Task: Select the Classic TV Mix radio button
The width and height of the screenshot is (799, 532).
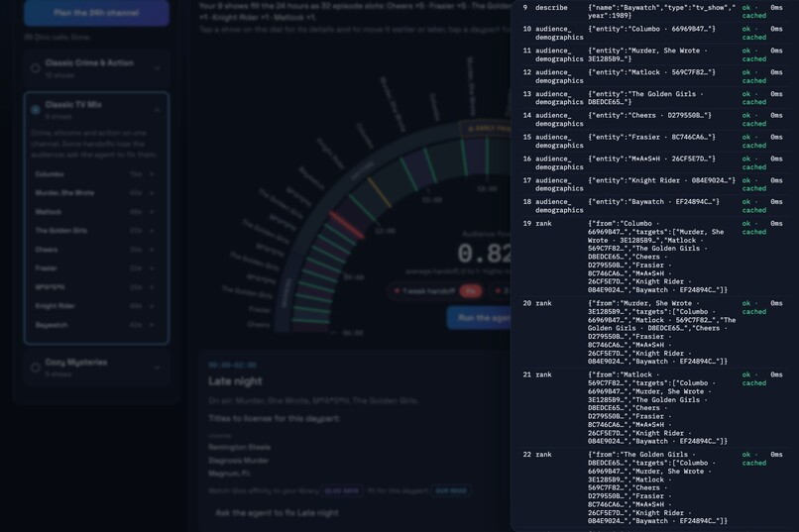Action: pos(35,110)
